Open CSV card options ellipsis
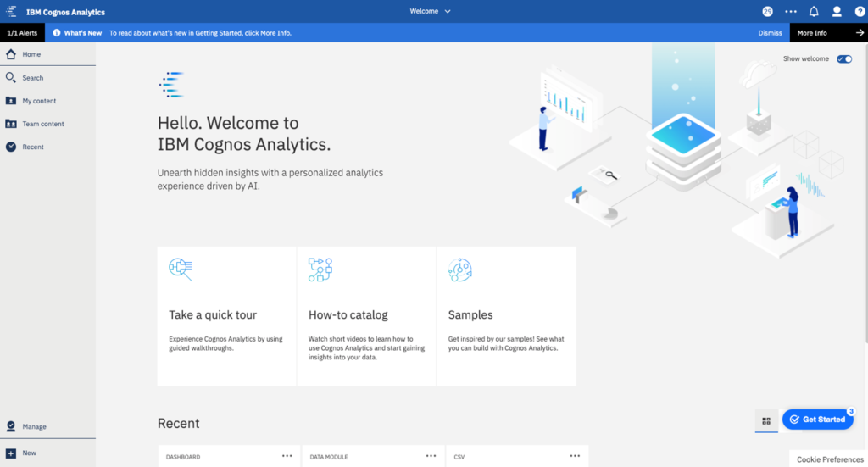The width and height of the screenshot is (868, 467). [576, 456]
